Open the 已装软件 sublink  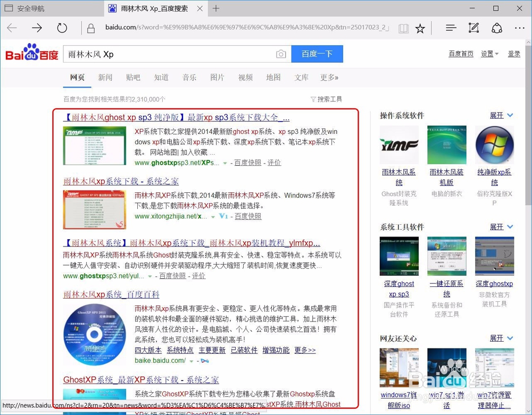point(244,350)
